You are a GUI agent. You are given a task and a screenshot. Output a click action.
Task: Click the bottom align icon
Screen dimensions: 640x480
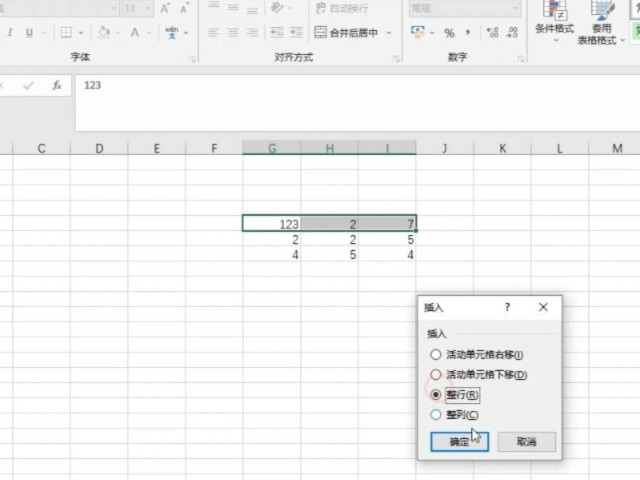click(252, 8)
